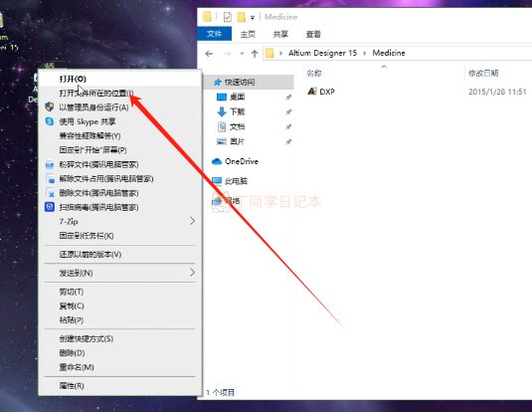Image resolution: width=532 pixels, height=412 pixels.
Task: Pin via 固定到"开始"屏幕(P) entry
Action: tap(119, 150)
